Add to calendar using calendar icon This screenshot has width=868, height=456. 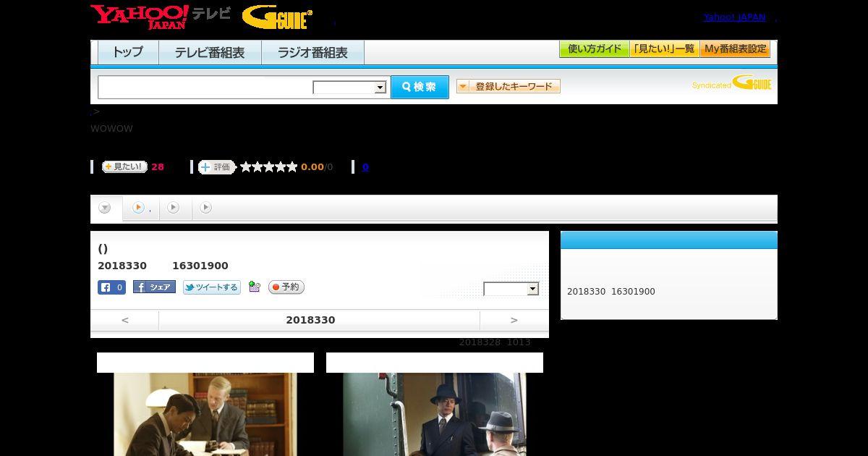coord(254,287)
